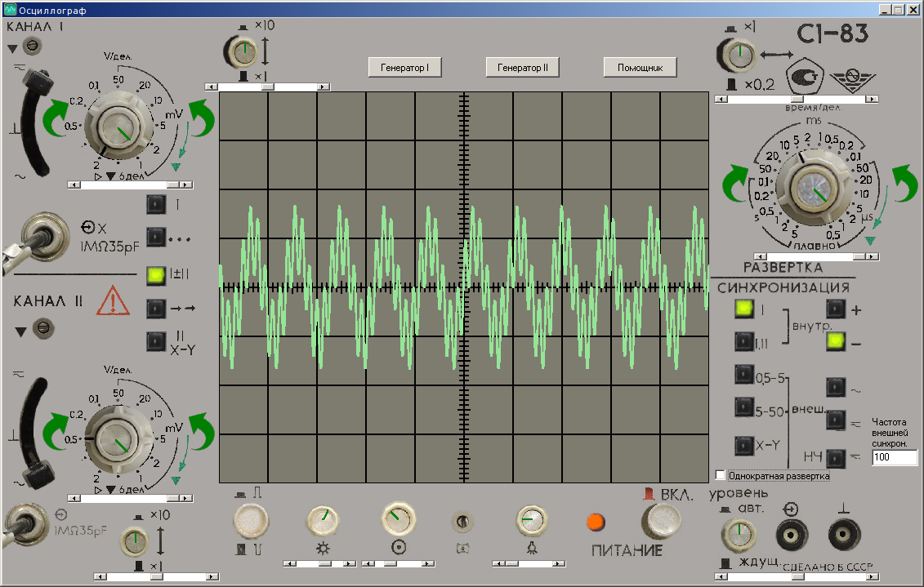Toggle the "~" sync coupling button

coord(835,388)
